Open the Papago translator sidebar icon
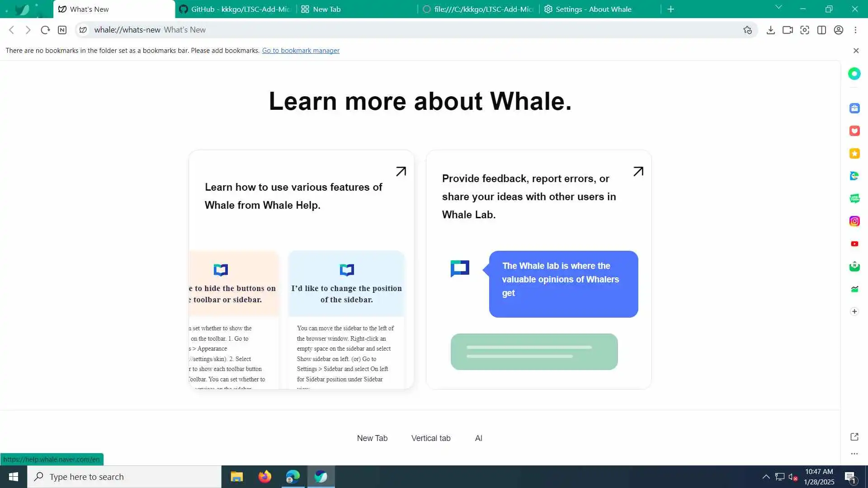868x488 pixels. click(x=854, y=176)
